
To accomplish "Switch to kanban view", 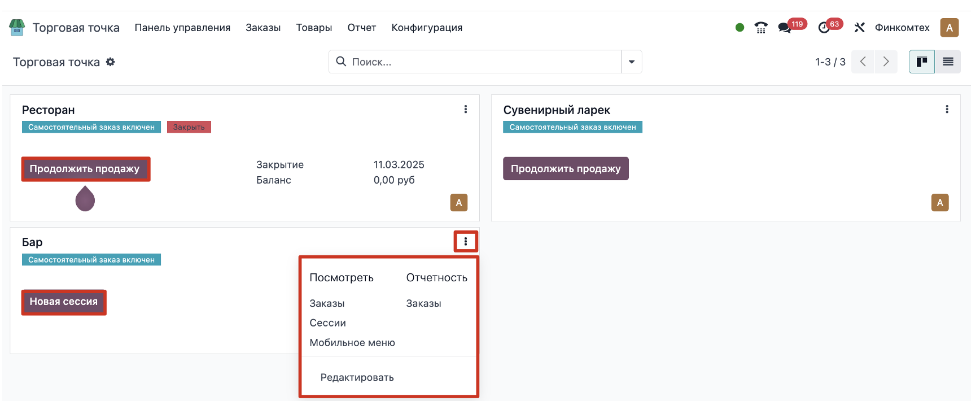I will pos(922,62).
